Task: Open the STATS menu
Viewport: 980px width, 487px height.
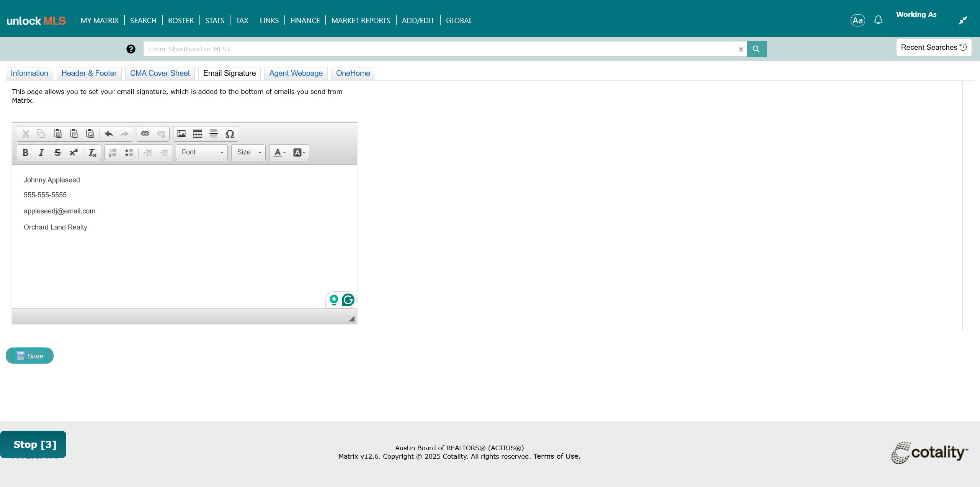Action: [215, 20]
